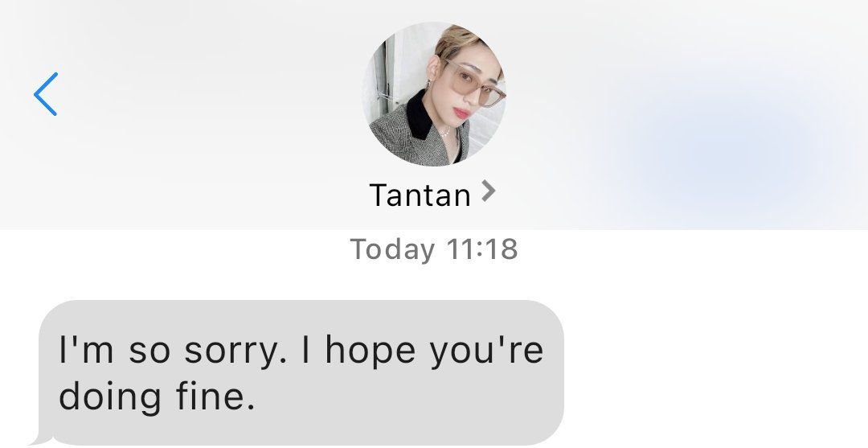Open Tantan's circular profile photo

(434, 94)
